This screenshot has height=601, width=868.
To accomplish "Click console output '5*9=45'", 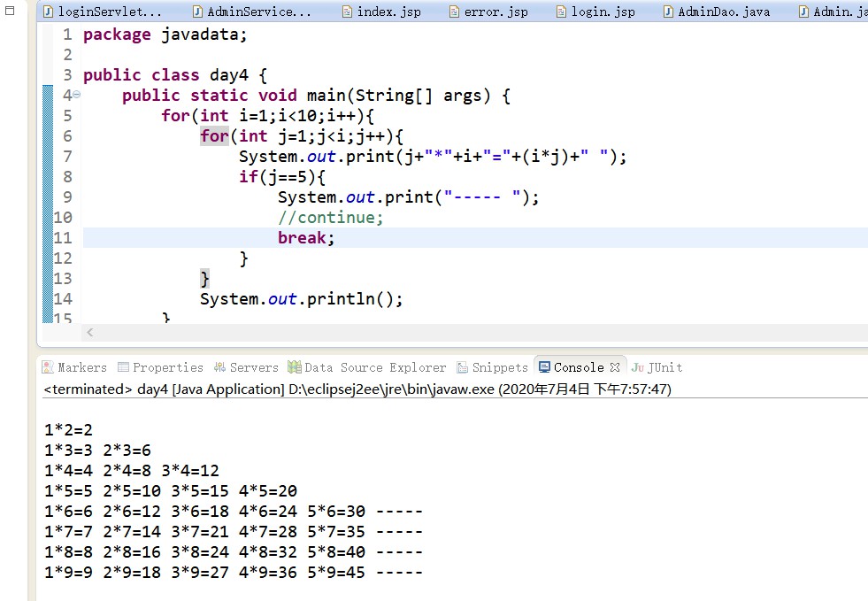I will (x=336, y=572).
